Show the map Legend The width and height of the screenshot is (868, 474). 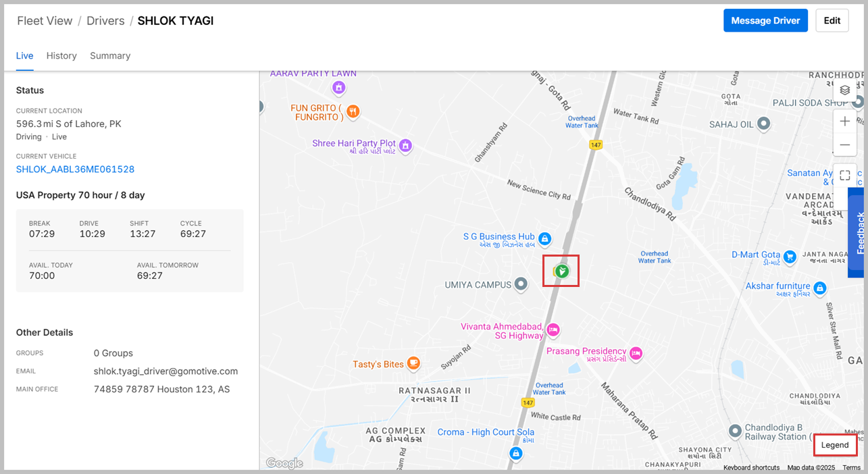click(x=835, y=445)
